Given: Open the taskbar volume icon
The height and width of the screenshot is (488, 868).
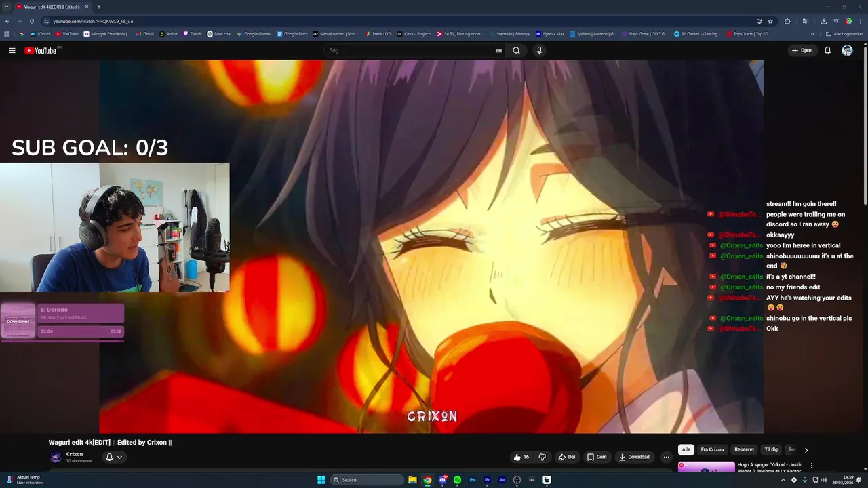Looking at the screenshot, I should point(824,480).
